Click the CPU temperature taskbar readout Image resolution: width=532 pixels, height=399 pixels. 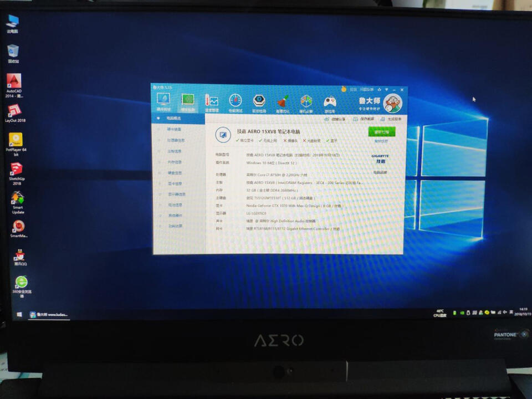[x=440, y=313]
